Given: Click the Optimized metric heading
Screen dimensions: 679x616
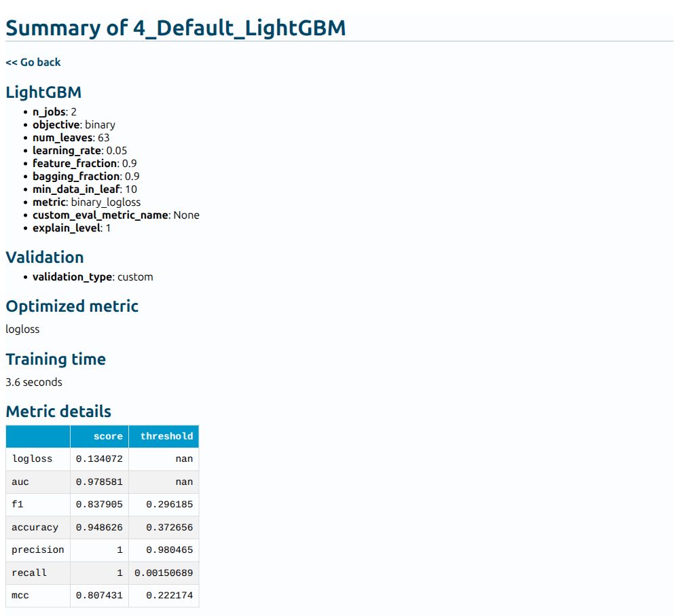Looking at the screenshot, I should 72,306.
